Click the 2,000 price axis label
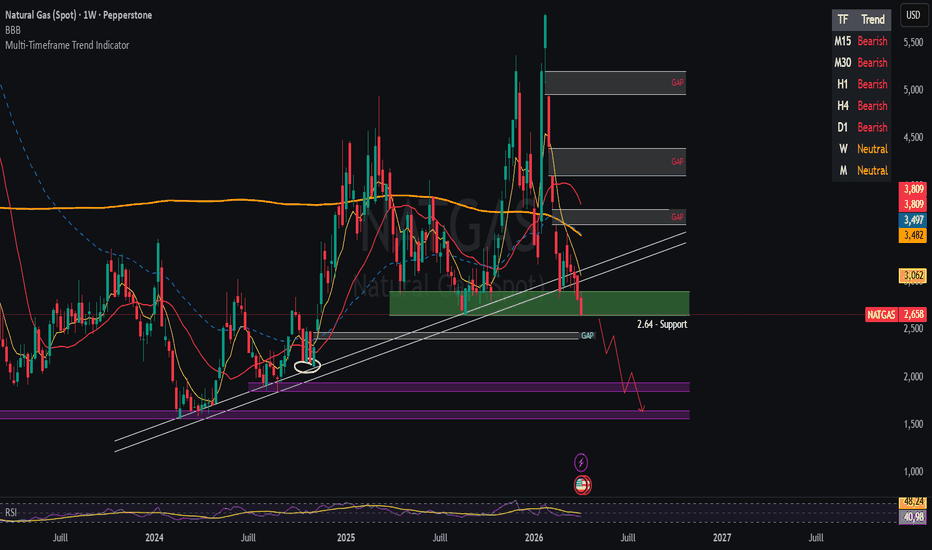Image resolution: width=932 pixels, height=550 pixels. point(913,376)
